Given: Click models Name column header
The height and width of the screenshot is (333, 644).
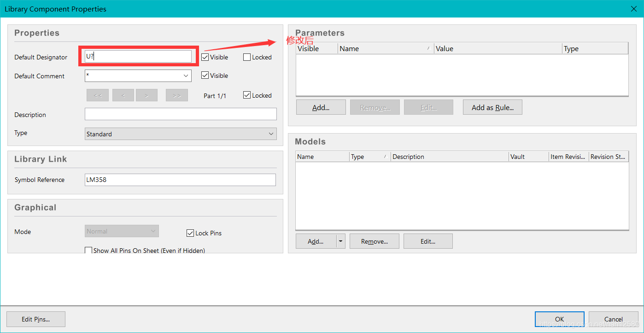Looking at the screenshot, I should (322, 157).
